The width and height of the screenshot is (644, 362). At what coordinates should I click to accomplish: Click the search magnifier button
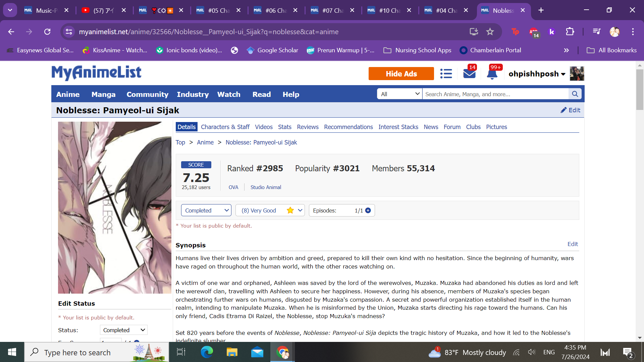(575, 94)
